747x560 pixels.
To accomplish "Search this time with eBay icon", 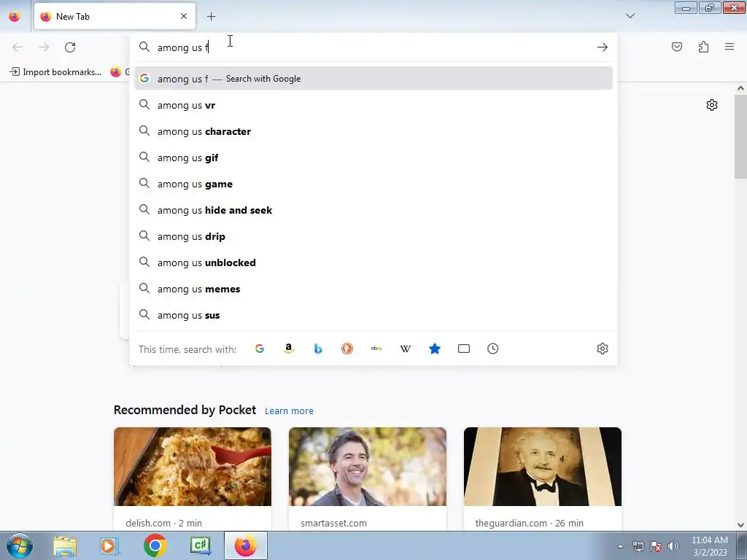I will (x=376, y=349).
